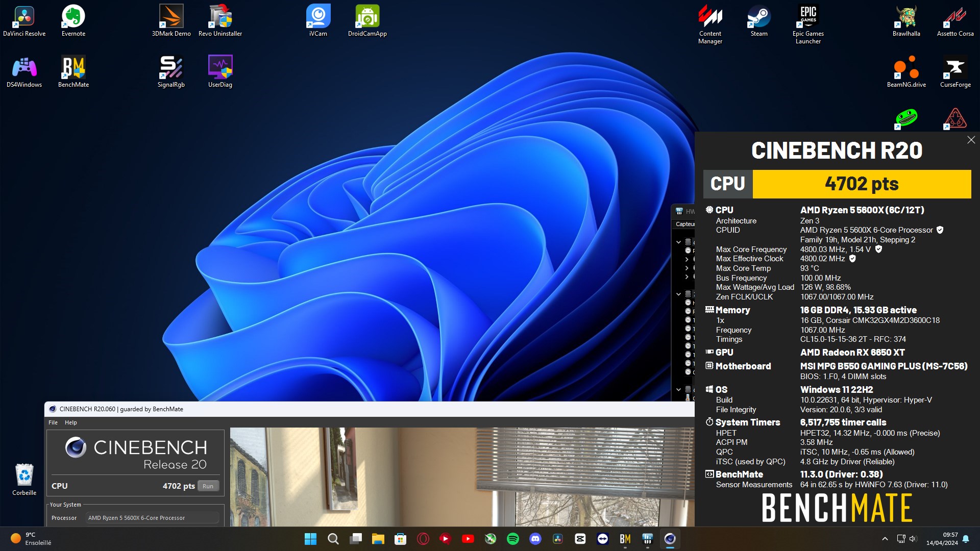The width and height of the screenshot is (980, 551).
Task: Open the Windows Start menu
Action: (310, 539)
